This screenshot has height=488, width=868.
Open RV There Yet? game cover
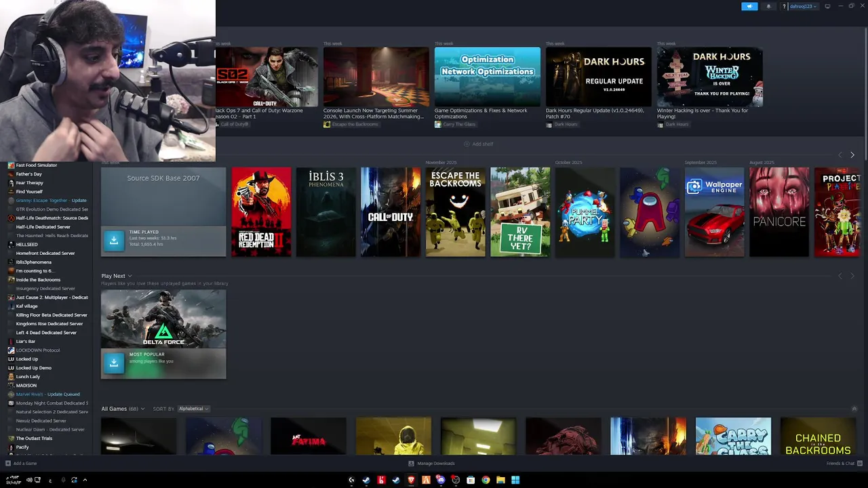(x=520, y=212)
